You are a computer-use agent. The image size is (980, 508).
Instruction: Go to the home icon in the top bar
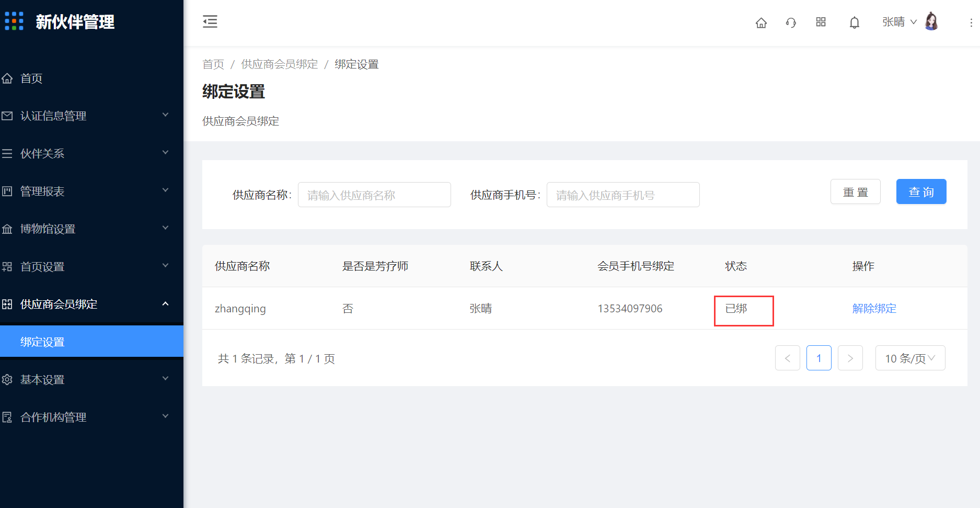tap(761, 22)
